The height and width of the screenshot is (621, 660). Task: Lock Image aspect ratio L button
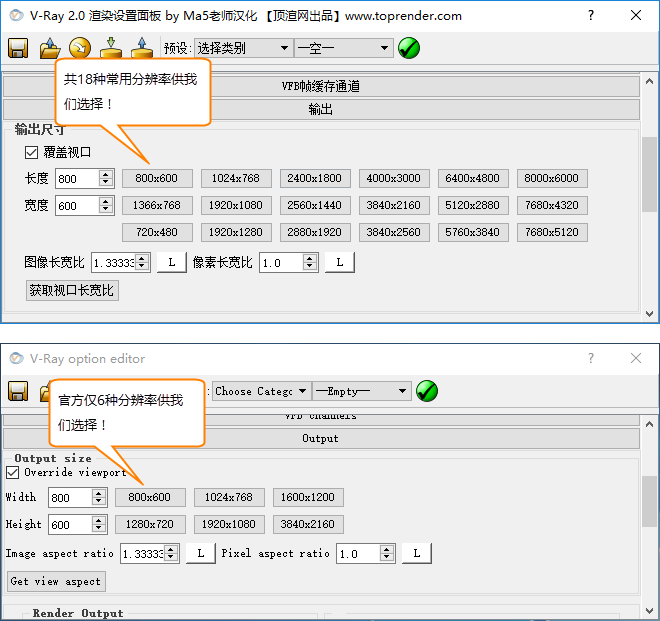click(201, 553)
